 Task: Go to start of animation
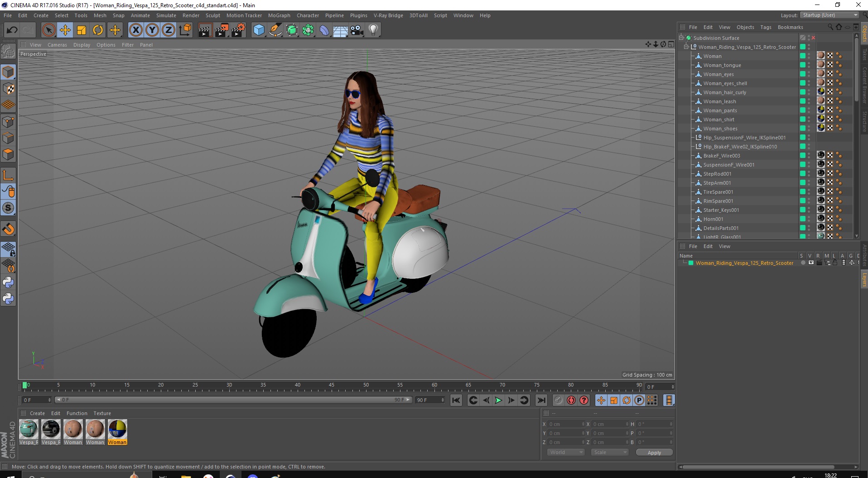pyautogui.click(x=456, y=400)
